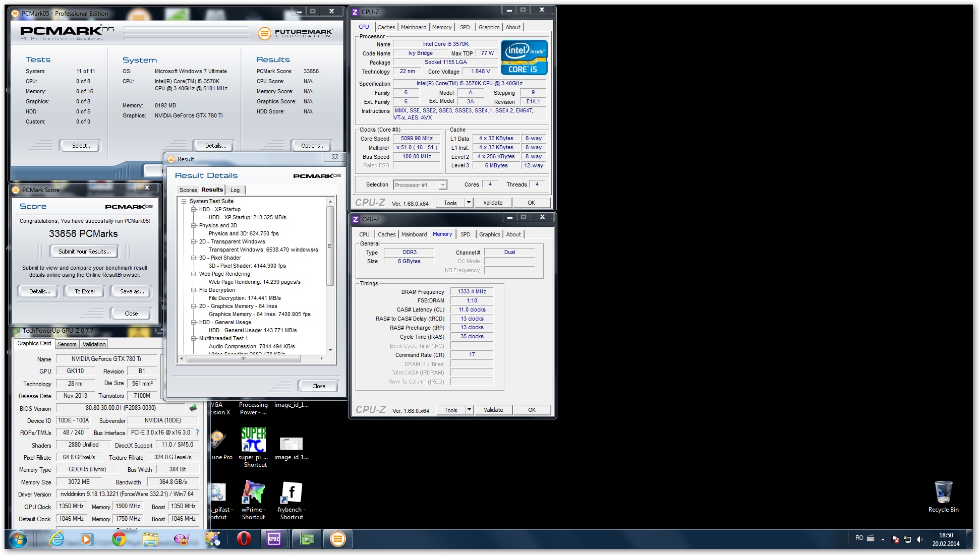980x556 pixels.
Task: Open the Recycle Bin on desktop
Action: (x=943, y=497)
